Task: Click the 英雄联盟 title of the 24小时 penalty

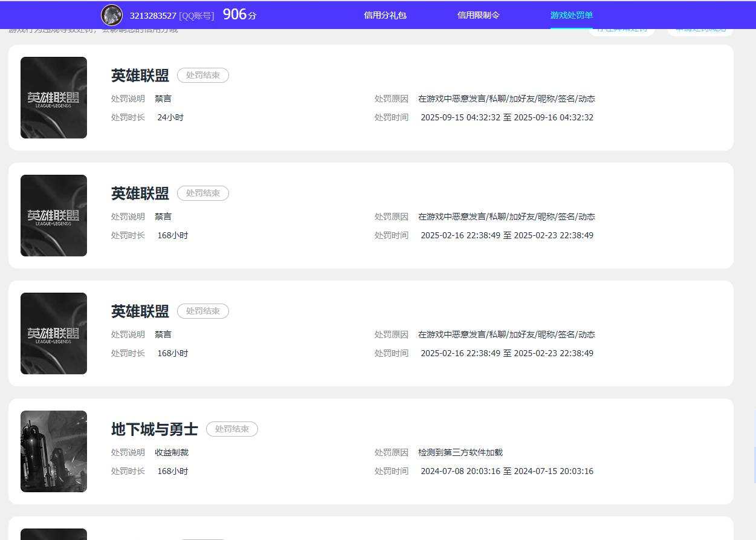Action: click(x=140, y=76)
